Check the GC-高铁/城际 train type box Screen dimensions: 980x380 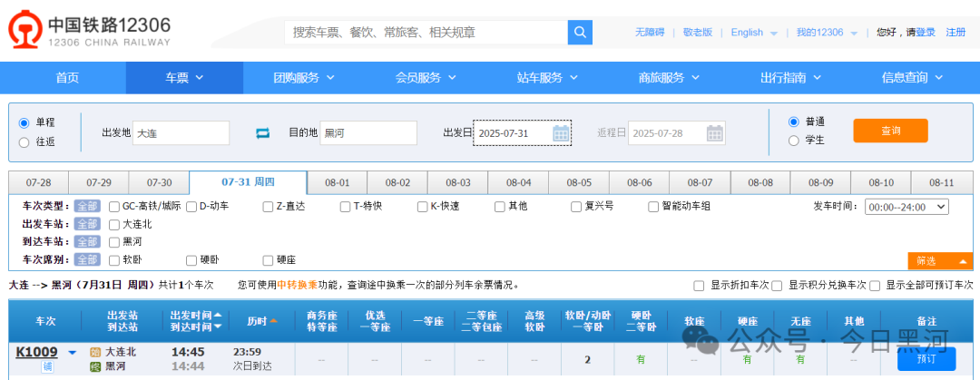tap(113, 206)
